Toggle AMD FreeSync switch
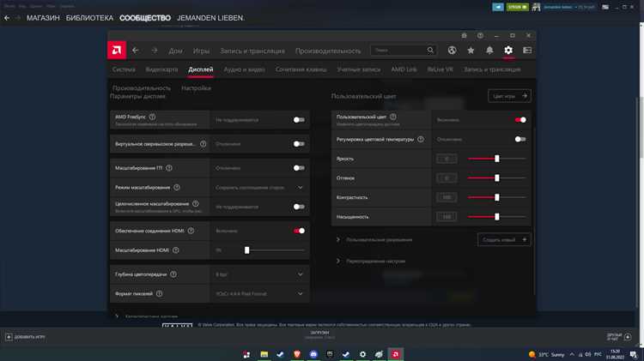The image size is (644, 361). 299,120
